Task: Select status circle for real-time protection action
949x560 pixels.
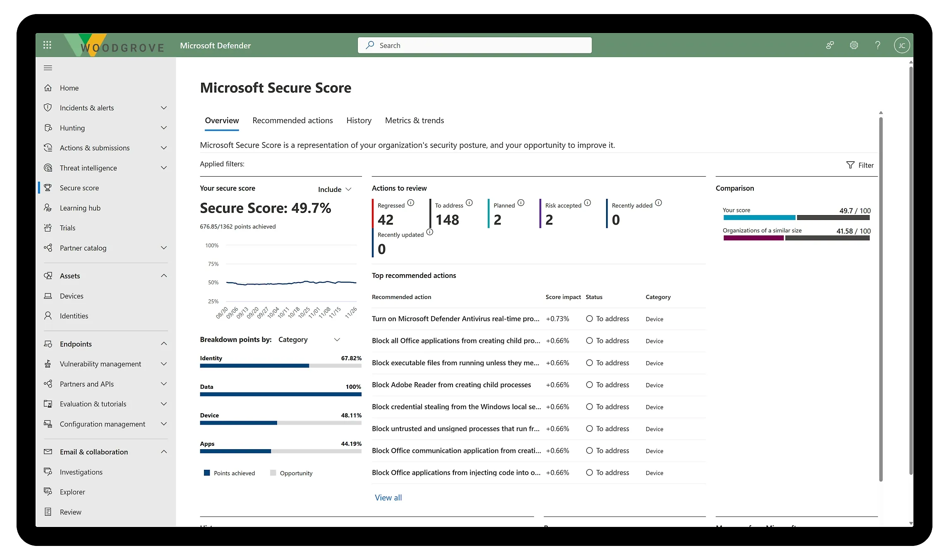Action: 589,318
